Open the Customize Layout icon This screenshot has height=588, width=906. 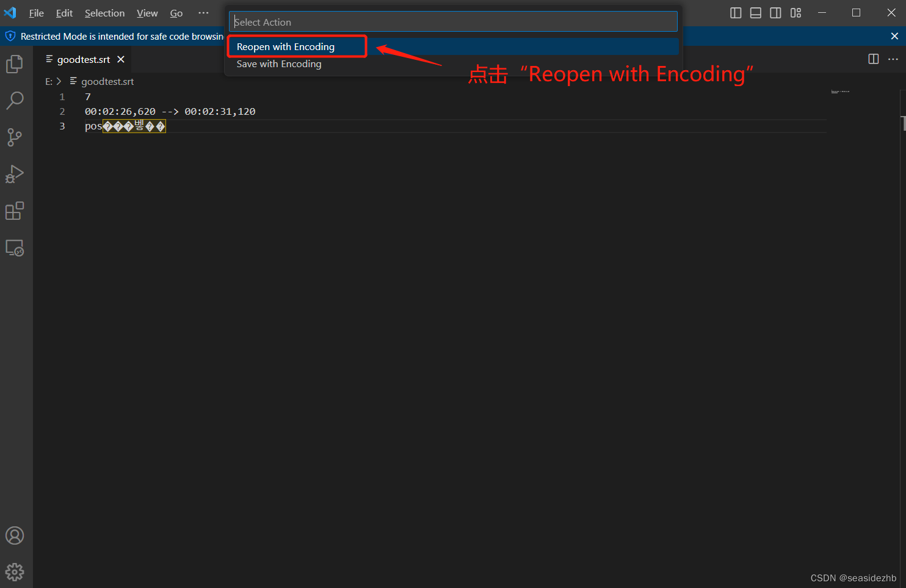795,13
